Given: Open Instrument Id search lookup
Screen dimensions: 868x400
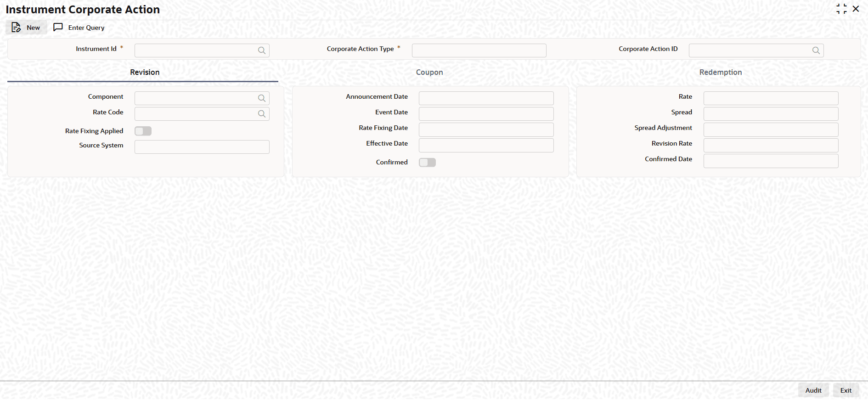Looking at the screenshot, I should pyautogui.click(x=262, y=51).
